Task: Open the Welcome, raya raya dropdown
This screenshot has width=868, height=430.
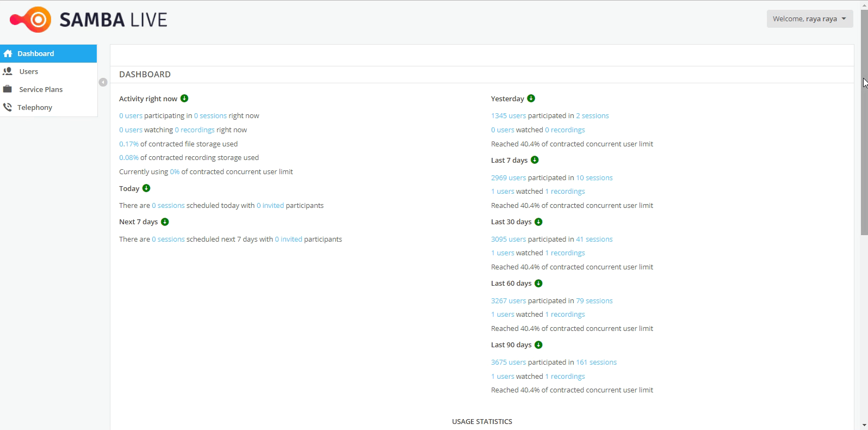Action: tap(809, 19)
